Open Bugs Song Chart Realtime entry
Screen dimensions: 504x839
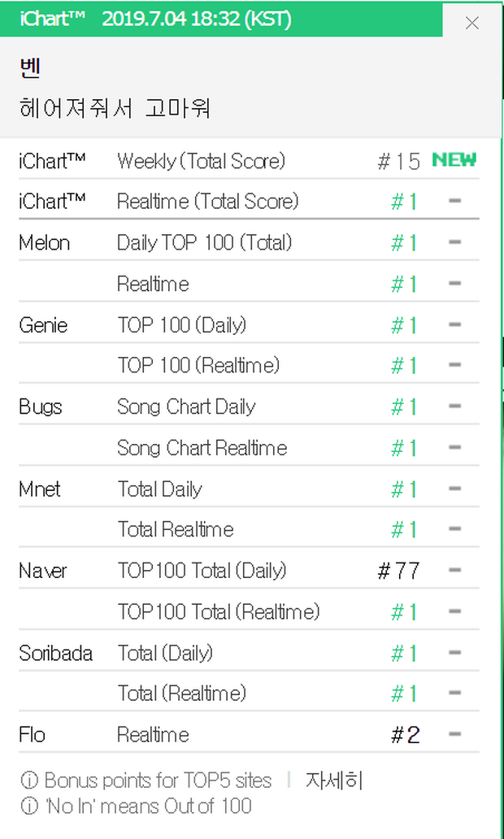coord(202,448)
